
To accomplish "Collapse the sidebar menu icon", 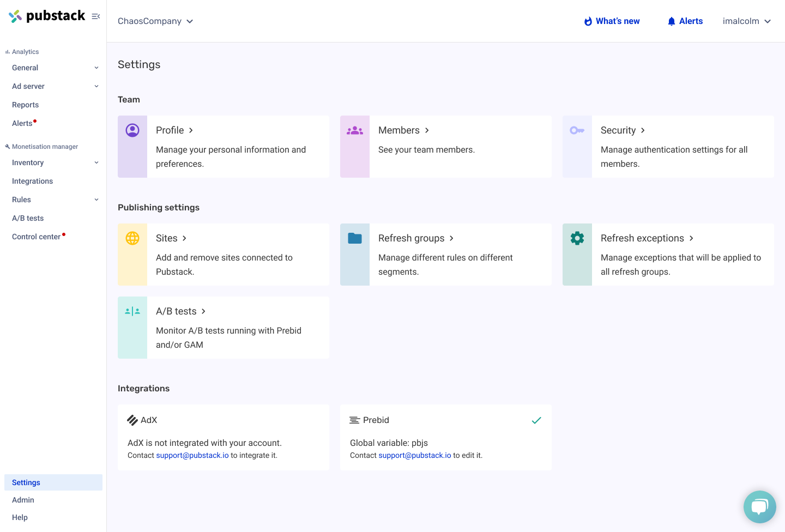I will point(96,16).
